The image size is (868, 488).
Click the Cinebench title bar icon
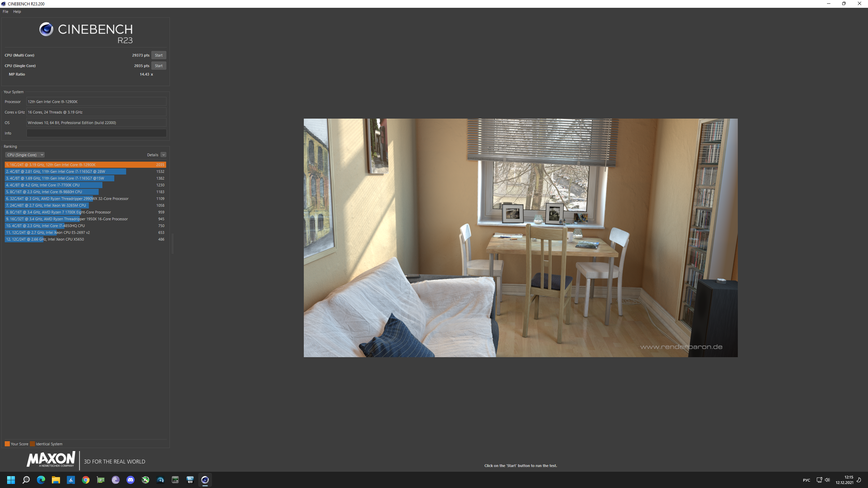pos(3,4)
